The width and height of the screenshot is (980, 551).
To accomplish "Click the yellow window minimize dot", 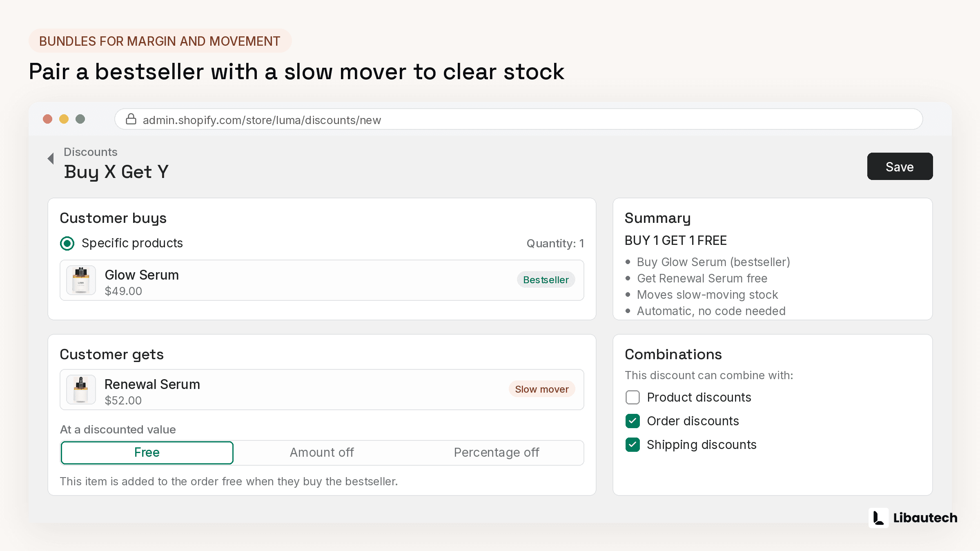I will (64, 119).
